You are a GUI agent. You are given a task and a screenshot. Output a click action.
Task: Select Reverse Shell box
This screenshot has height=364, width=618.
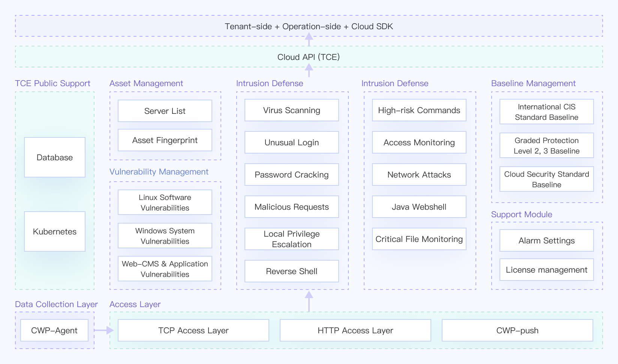pos(292,271)
